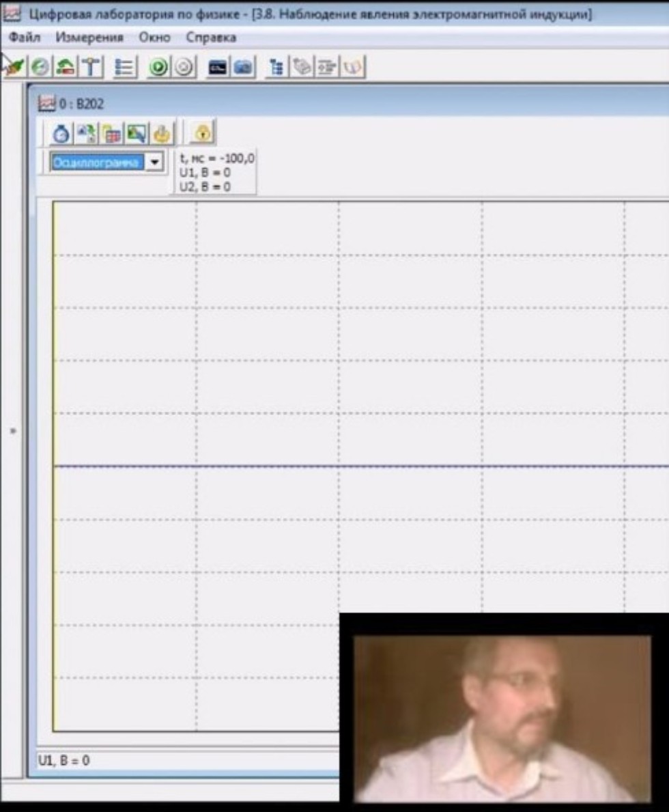The height and width of the screenshot is (812, 669).
Task: Click the image with magnifier icon
Action: tap(136, 133)
